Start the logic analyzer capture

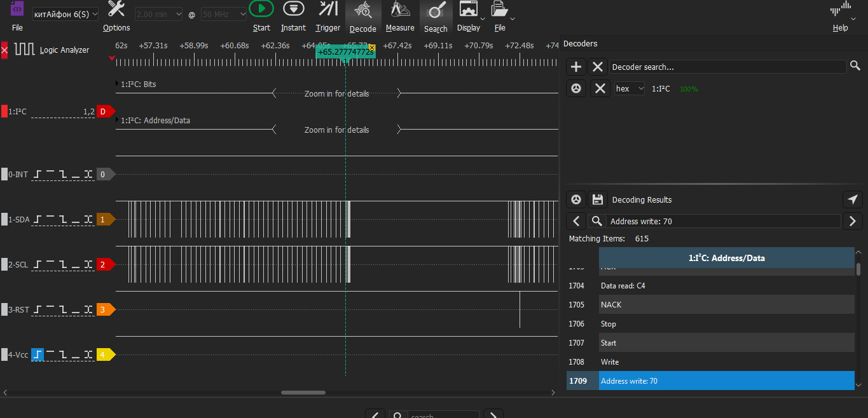261,9
